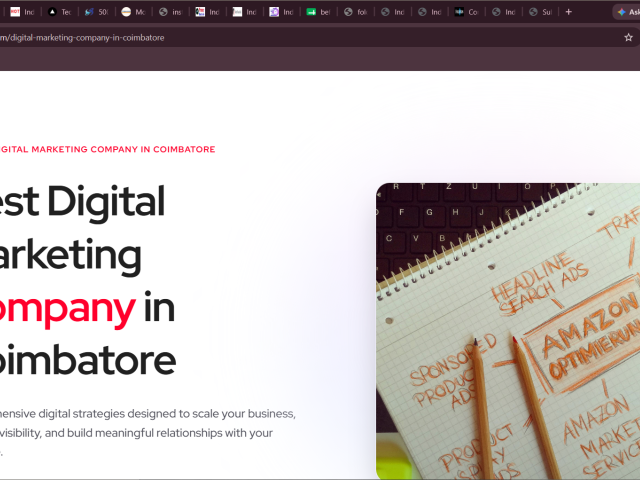The width and height of the screenshot is (640, 480).
Task: Switch to the 'Tec' tab
Action: tap(59, 12)
